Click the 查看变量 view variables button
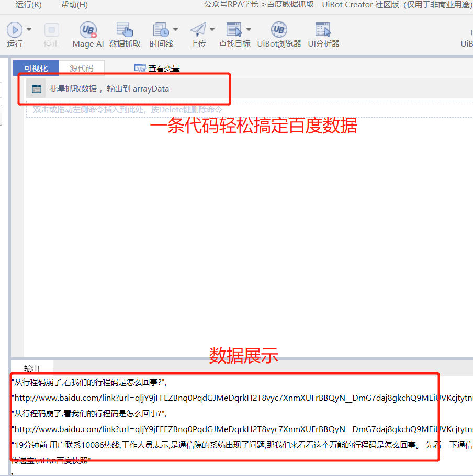473x476 pixels. (157, 69)
